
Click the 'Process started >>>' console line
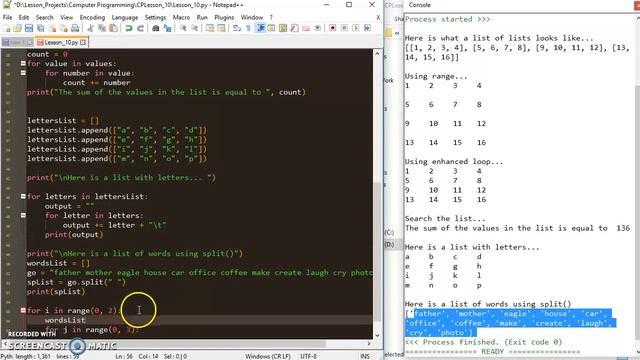click(x=447, y=19)
